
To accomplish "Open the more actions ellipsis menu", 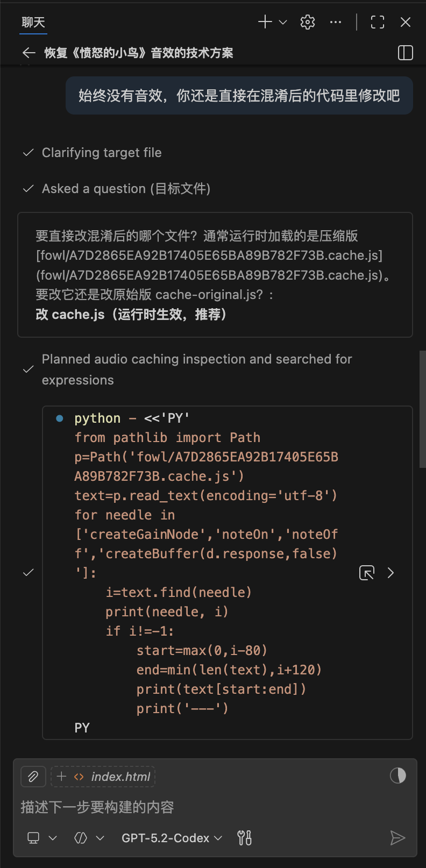I will click(336, 22).
